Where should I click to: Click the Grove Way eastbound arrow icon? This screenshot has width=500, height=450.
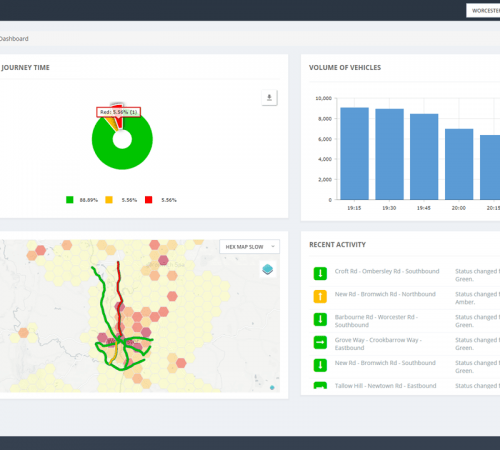[320, 342]
